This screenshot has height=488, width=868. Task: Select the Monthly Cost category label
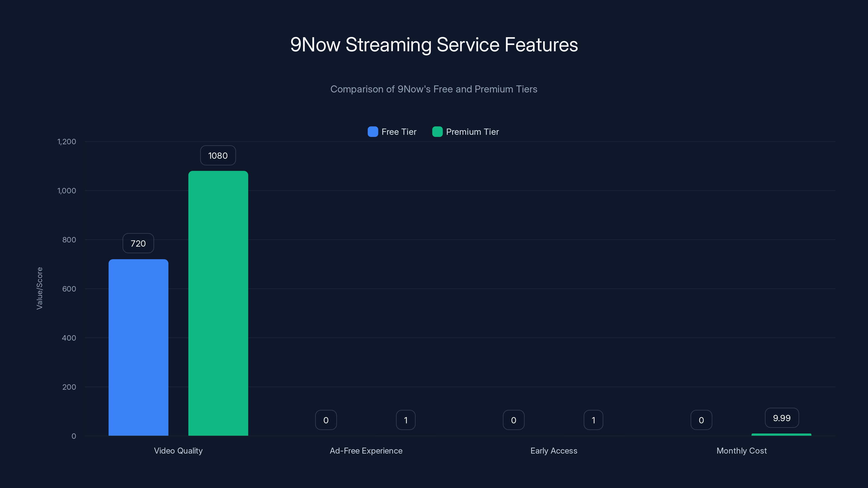(742, 451)
